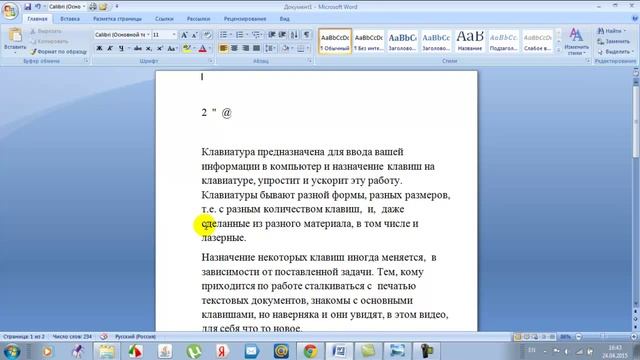Select the Название style
640x360 pixels.
point(470,41)
